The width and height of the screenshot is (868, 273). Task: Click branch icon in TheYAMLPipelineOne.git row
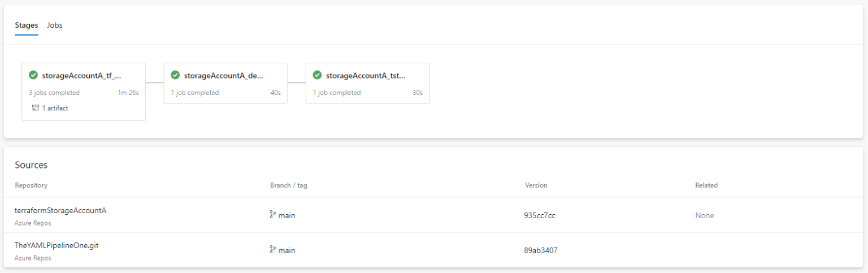[273, 250]
